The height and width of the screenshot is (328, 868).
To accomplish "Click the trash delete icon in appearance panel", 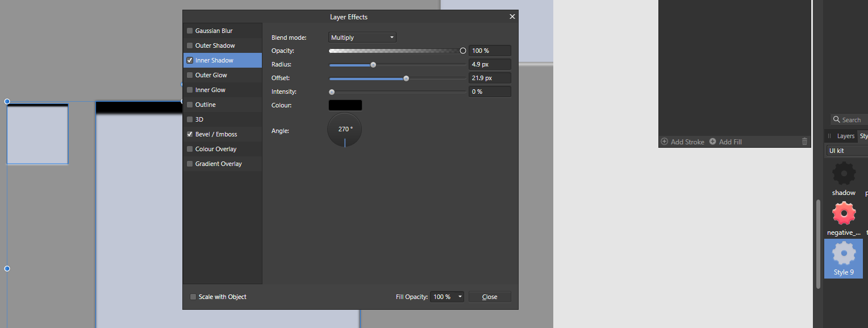I will [804, 142].
